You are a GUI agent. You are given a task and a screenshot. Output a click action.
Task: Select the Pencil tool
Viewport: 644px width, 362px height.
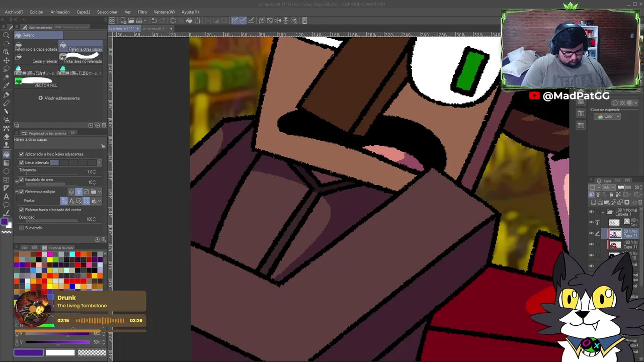point(7,103)
